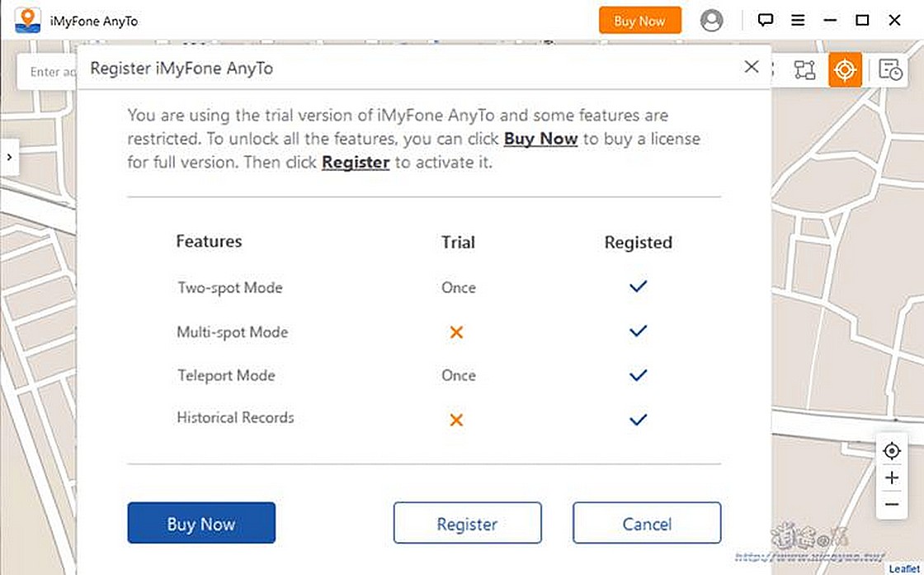Cancel the registration dialog
This screenshot has width=924, height=575.
coord(647,523)
